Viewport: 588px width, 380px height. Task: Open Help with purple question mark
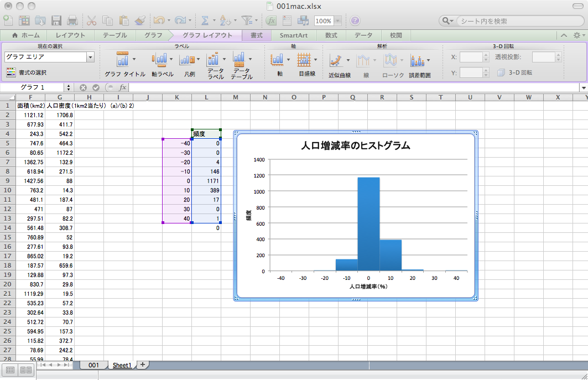click(355, 21)
